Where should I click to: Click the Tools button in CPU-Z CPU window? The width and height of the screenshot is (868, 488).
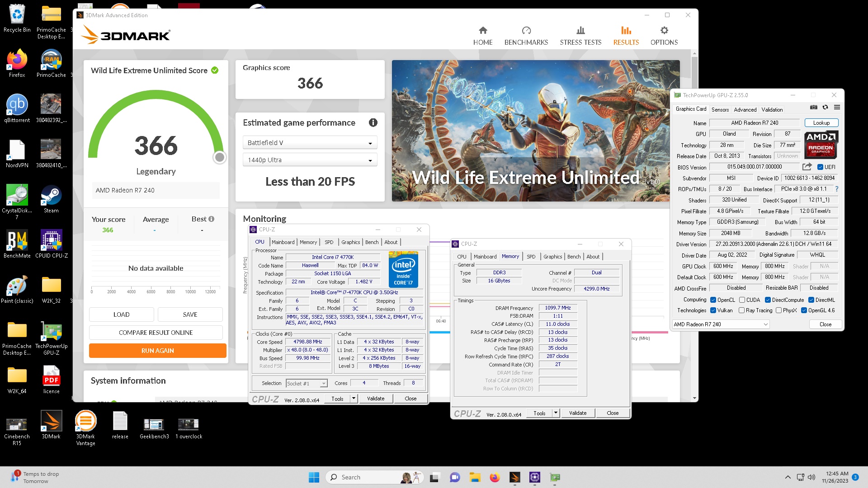(337, 399)
